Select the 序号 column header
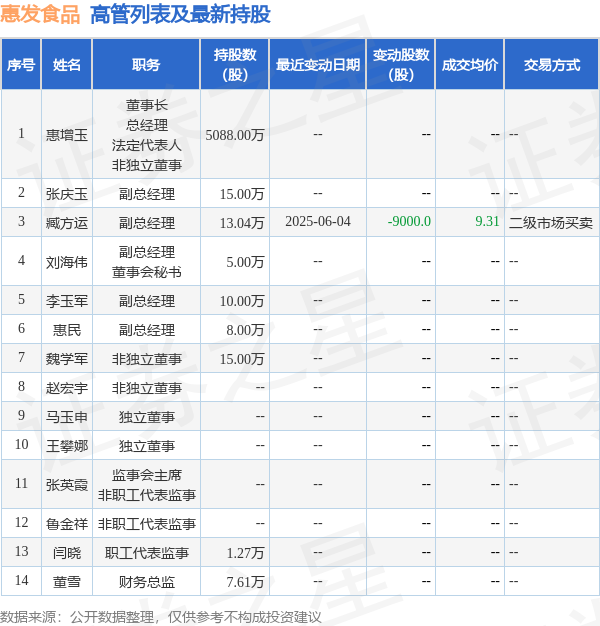Image resolution: width=600 pixels, height=626 pixels. coord(21,64)
